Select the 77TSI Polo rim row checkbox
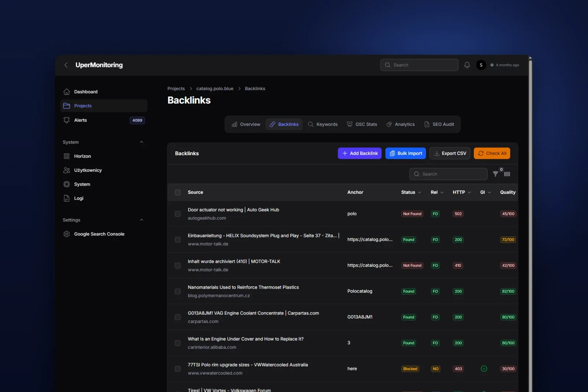588x392 pixels. click(x=178, y=369)
